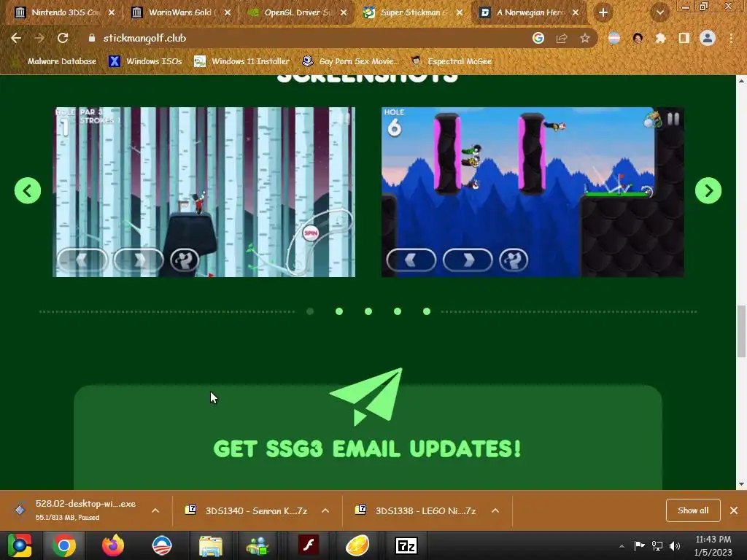
Task: Open the Windows ISOs bookmark
Action: click(x=145, y=61)
